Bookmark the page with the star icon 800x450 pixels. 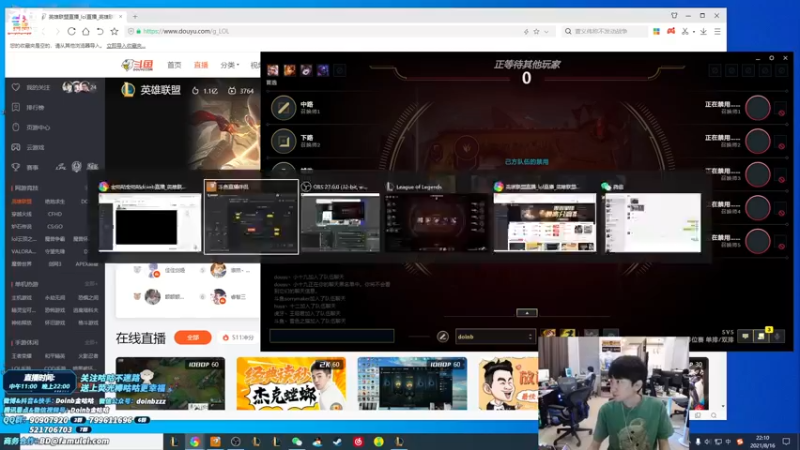coord(114,31)
